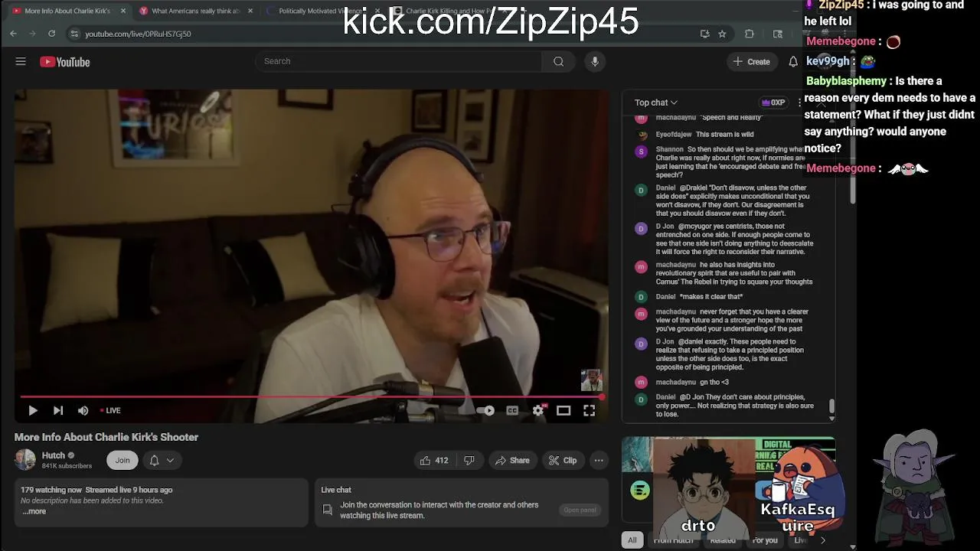The image size is (980, 551).
Task: Open the YouTube hamburger guide menu
Action: [21, 61]
